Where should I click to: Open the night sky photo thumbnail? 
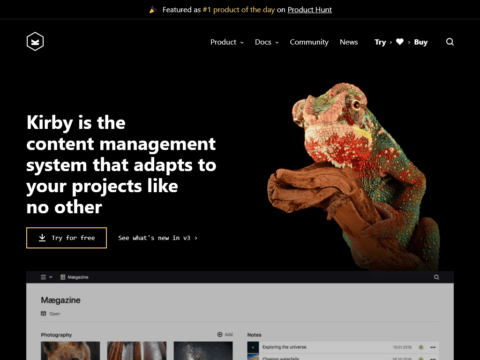(203, 351)
